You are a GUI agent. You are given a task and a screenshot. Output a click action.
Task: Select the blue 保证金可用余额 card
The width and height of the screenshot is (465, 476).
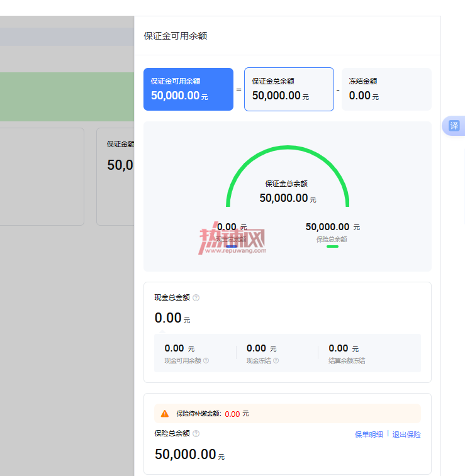point(188,89)
